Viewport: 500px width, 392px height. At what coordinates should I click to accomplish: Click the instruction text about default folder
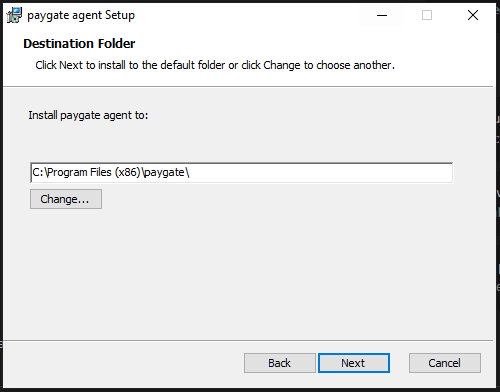coord(215,65)
